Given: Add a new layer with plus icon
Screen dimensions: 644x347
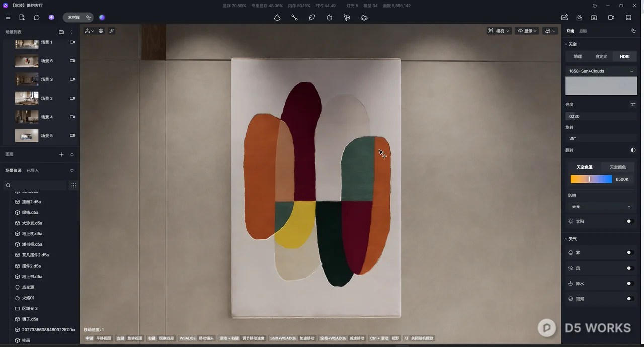Looking at the screenshot, I should coord(61,154).
